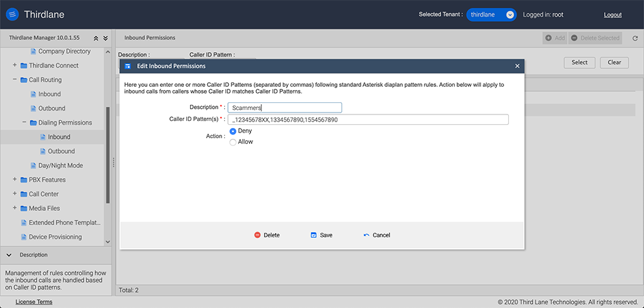Open Extended Phone Templates item
The height and width of the screenshot is (308, 644).
tap(64, 222)
